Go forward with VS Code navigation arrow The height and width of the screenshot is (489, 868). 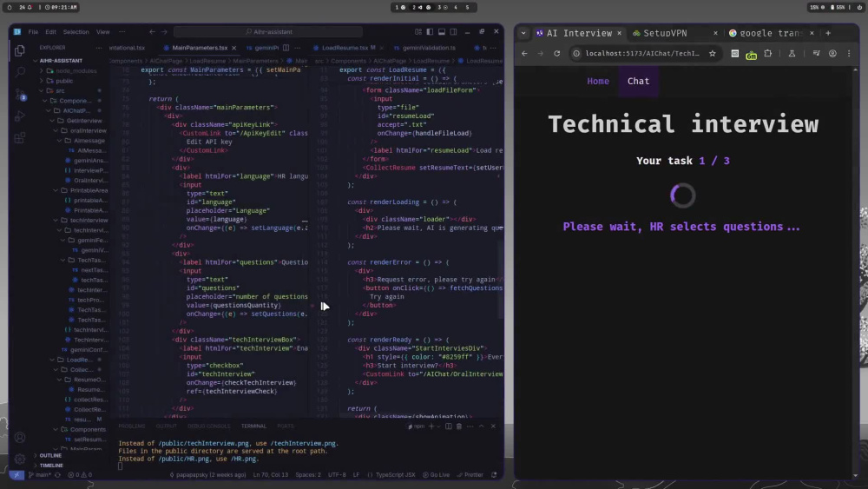(x=164, y=31)
